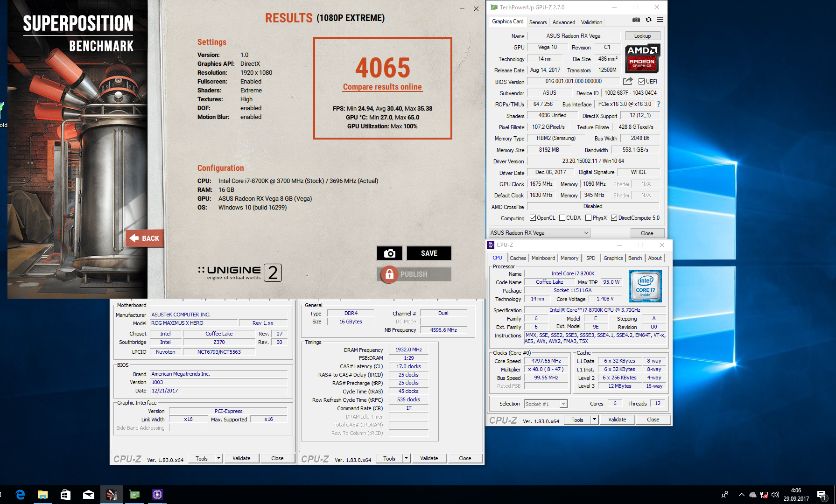Image resolution: width=836 pixels, height=504 pixels.
Task: Open Tools dropdown arrow in right CPU-Z window
Action: point(594,420)
